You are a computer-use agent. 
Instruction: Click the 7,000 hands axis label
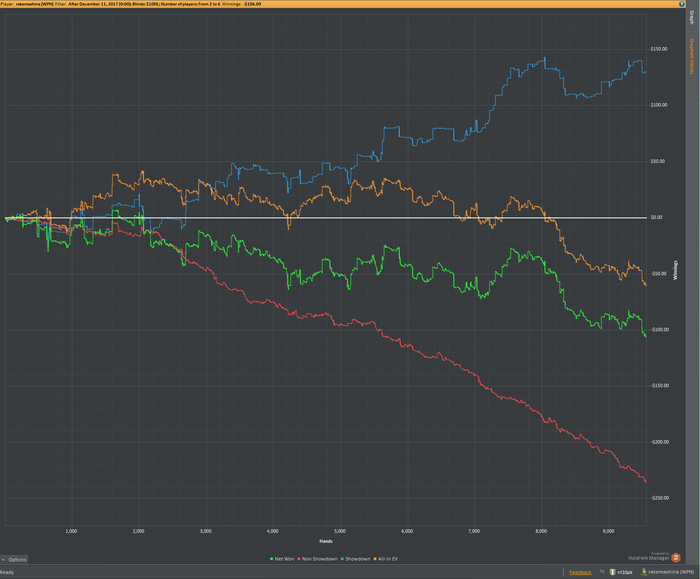coord(474,531)
